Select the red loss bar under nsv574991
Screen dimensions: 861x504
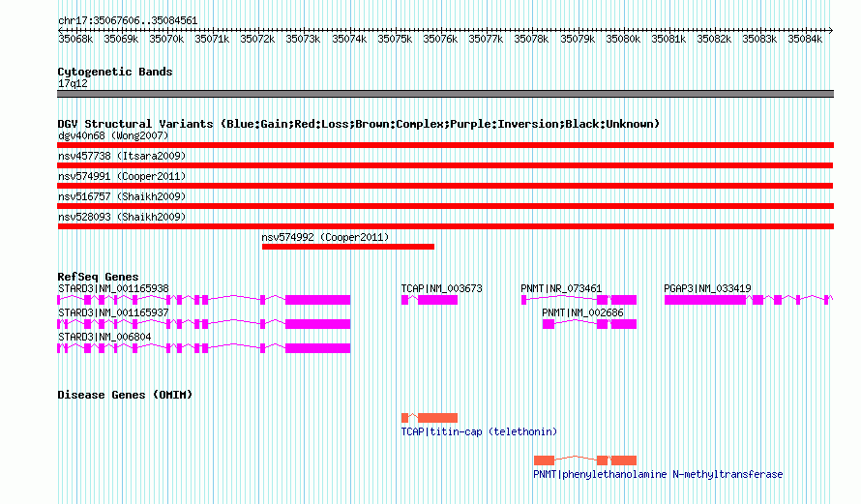[x=445, y=186]
